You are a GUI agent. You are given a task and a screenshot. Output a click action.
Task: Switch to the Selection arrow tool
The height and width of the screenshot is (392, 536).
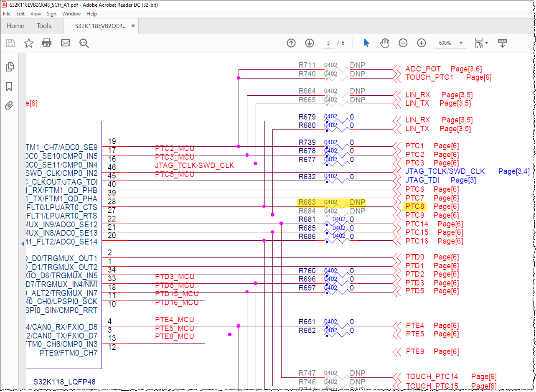click(x=366, y=43)
